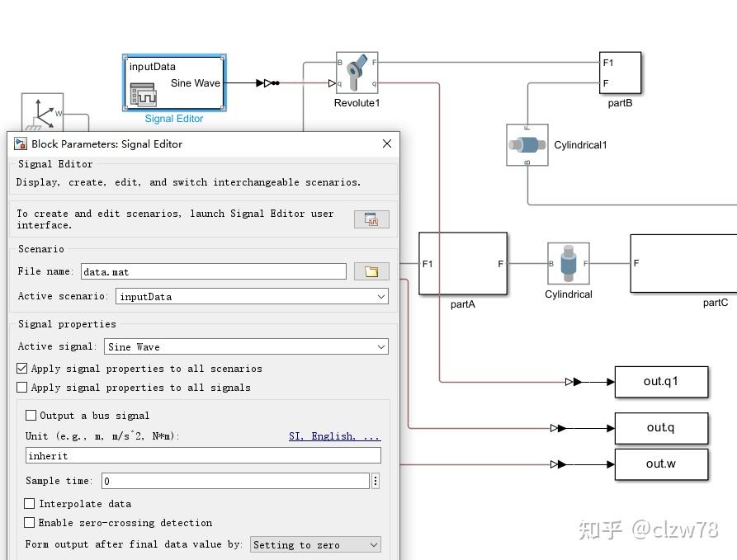This screenshot has height=560, width=737.
Task: Uncheck Apply signal properties to all scenarios
Action: [x=20, y=368]
